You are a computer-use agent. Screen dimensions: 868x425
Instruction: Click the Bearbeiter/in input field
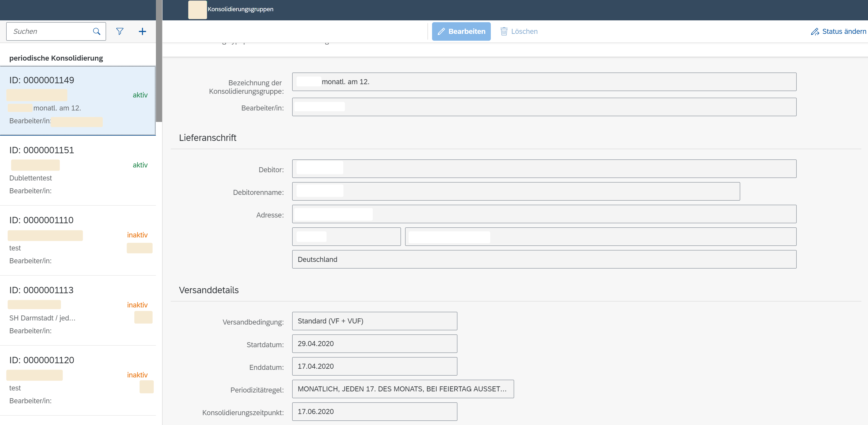pos(544,107)
